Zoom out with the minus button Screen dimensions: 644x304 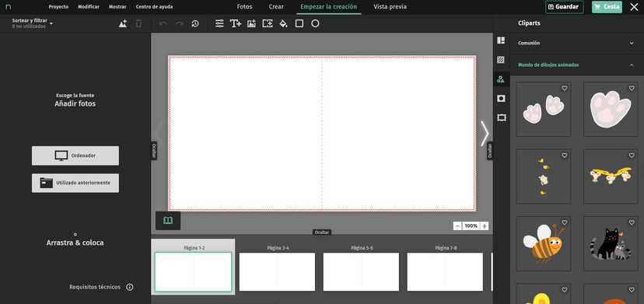(457, 226)
